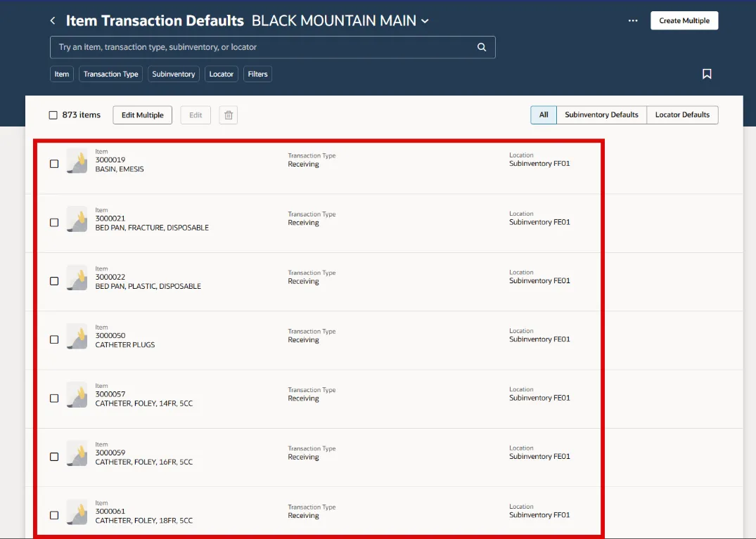756x539 pixels.
Task: Toggle the select all 873 items checkbox
Action: [53, 115]
